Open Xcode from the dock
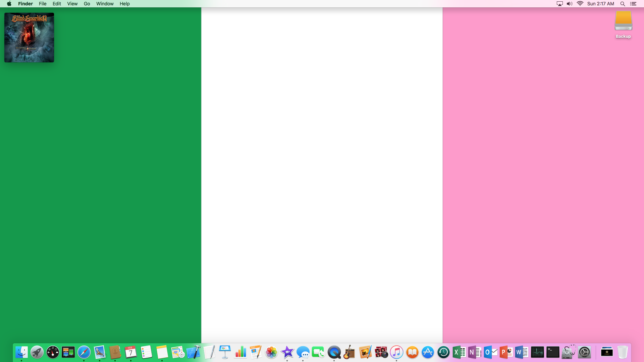Image resolution: width=644 pixels, height=362 pixels. pyautogui.click(x=194, y=352)
